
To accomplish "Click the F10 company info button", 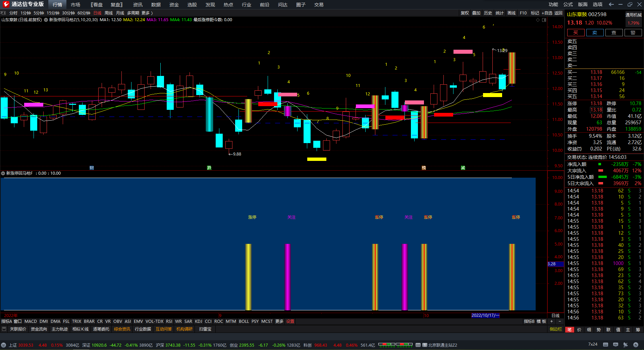I will 523,13.
